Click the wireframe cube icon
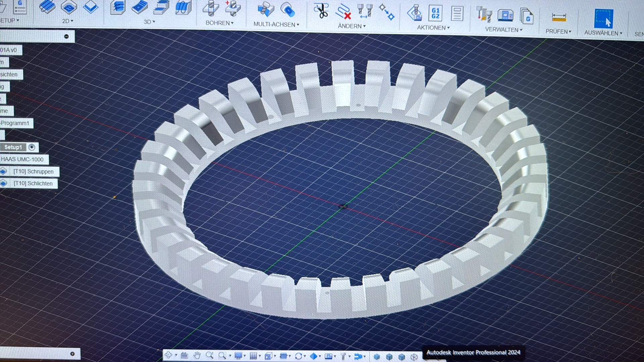Screen dimensions: 644x362 pos(414,357)
